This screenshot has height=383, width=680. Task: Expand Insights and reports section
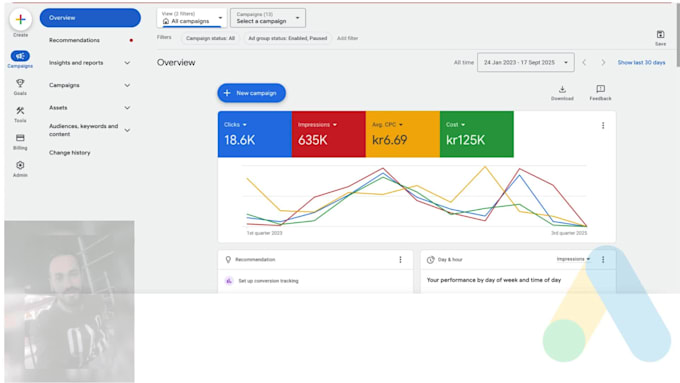click(127, 63)
